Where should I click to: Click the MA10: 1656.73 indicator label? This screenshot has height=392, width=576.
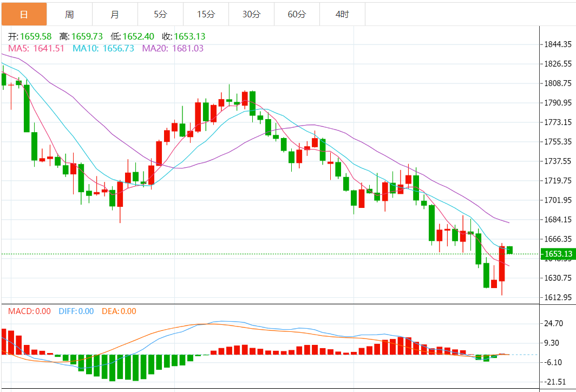pos(103,49)
